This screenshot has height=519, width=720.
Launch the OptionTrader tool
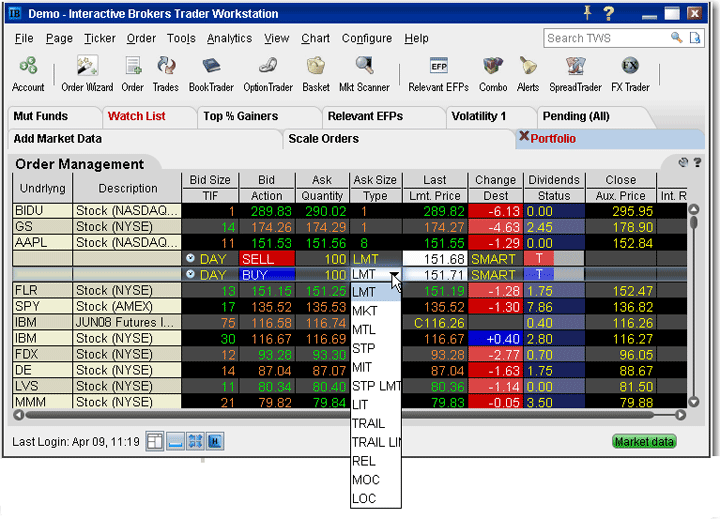tap(268, 74)
